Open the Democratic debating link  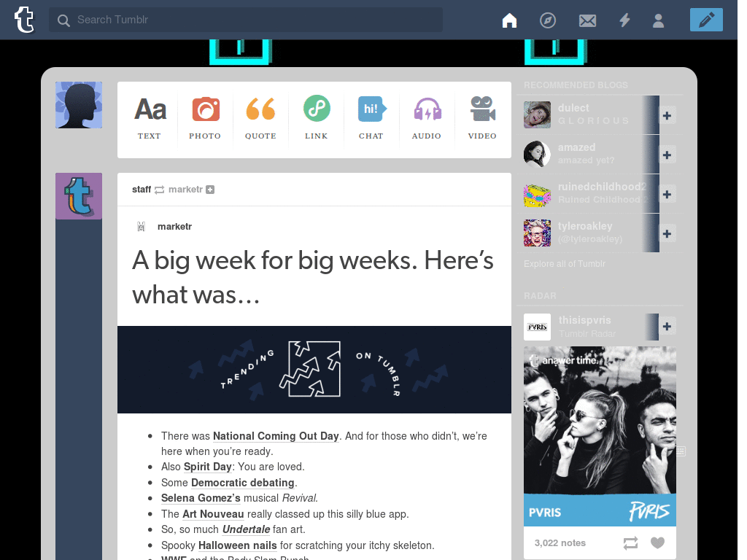click(x=242, y=483)
